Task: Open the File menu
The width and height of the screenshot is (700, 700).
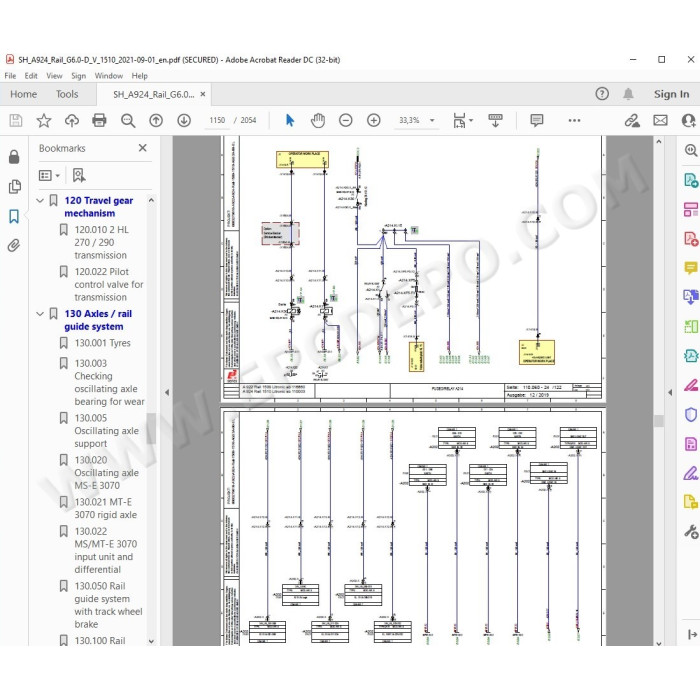Action: coord(10,76)
